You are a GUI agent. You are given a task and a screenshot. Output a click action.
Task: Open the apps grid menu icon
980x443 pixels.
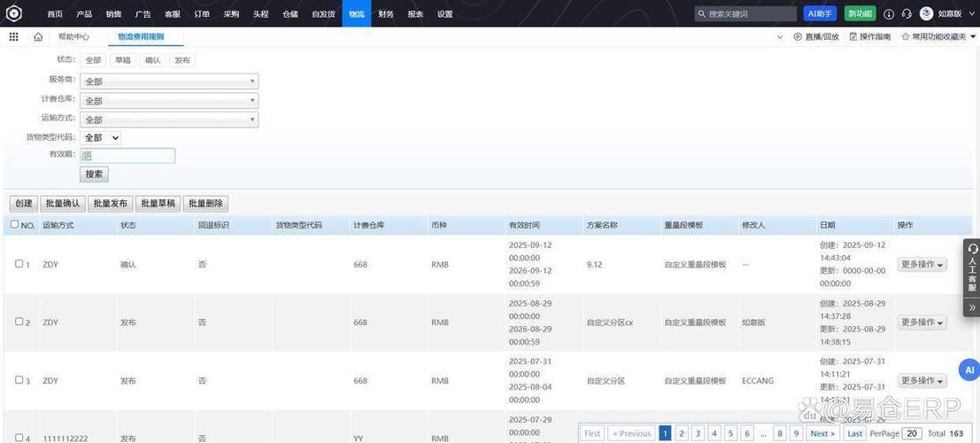coord(14,37)
